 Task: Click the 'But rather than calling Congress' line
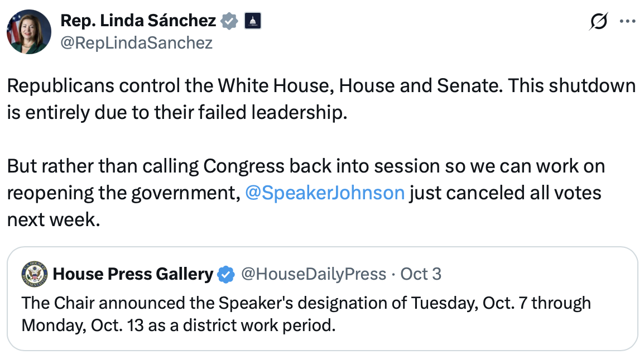point(306,166)
